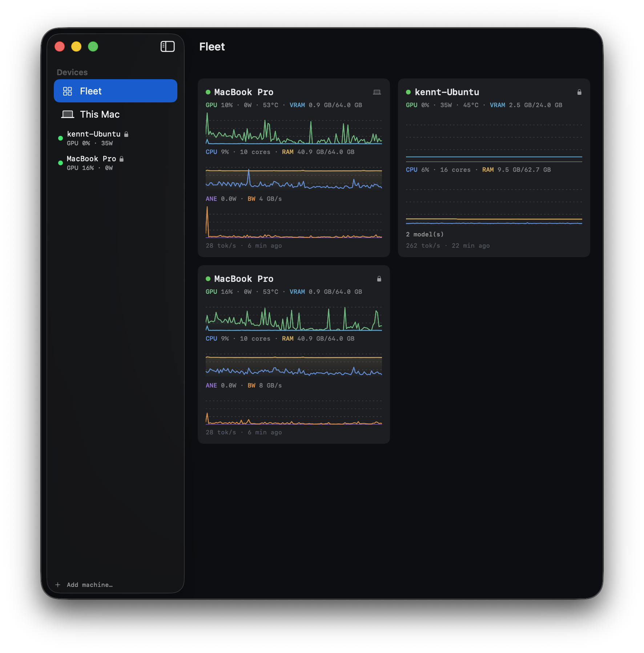Click the plus icon next to Add machine

(x=58, y=585)
